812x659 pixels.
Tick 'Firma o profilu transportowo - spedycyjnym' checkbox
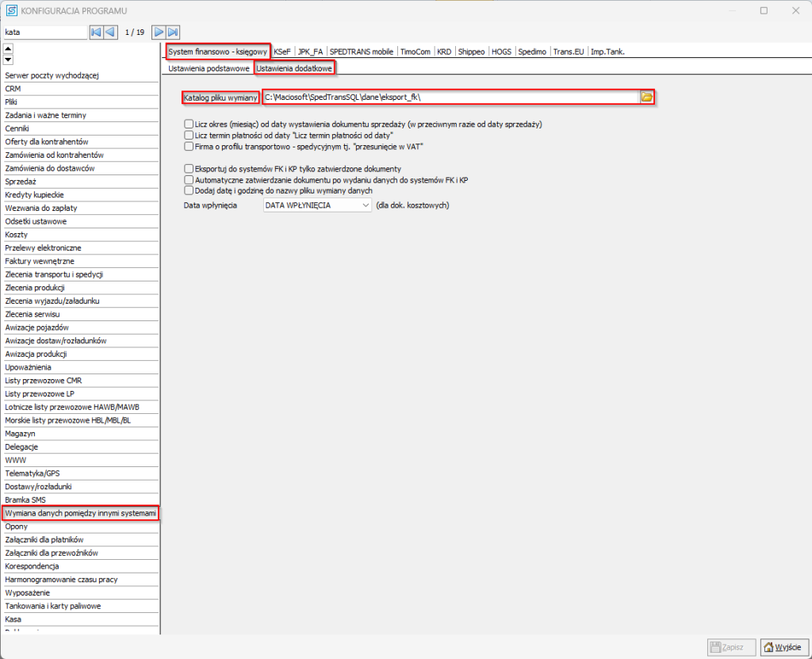(x=189, y=146)
